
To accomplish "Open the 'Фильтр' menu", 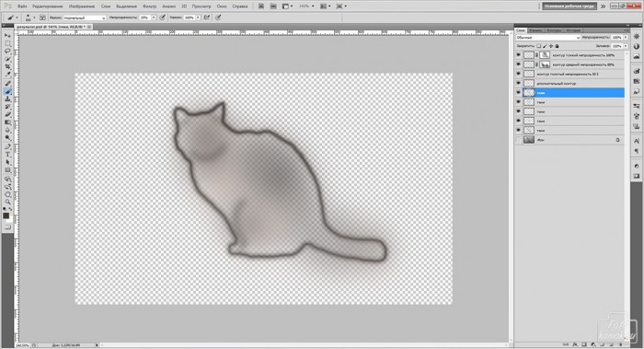I will [x=149, y=6].
